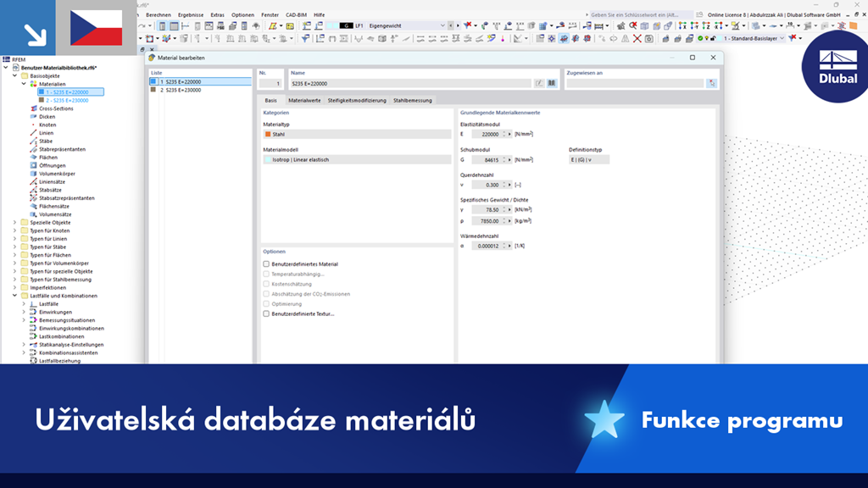Screen dimensions: 868x488
Task: Collapse Lastfälle und Kombinationen folder
Action: point(15,296)
